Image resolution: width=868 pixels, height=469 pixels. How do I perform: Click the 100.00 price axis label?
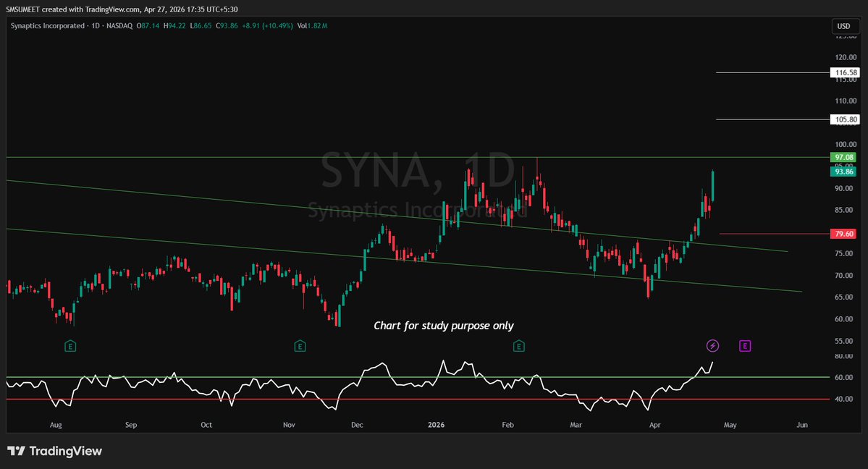click(846, 145)
